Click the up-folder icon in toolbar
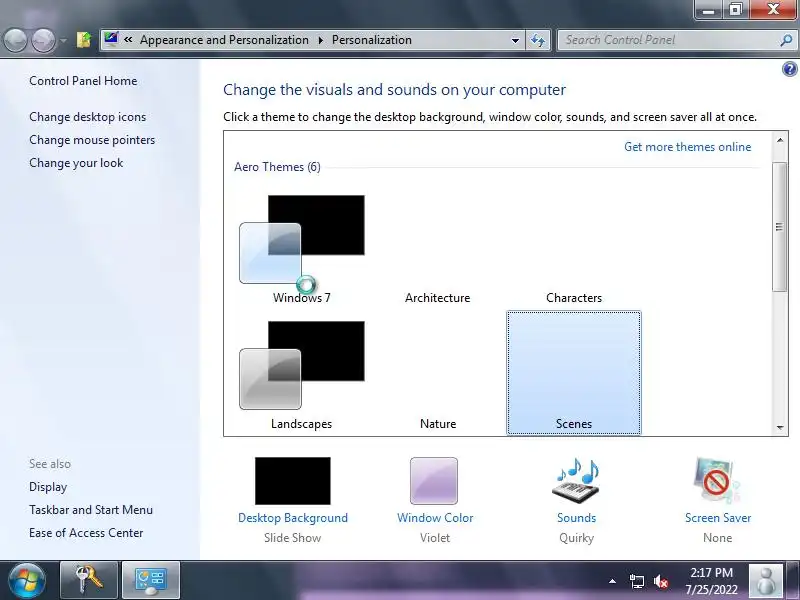The height and width of the screenshot is (600, 800). pyautogui.click(x=83, y=40)
